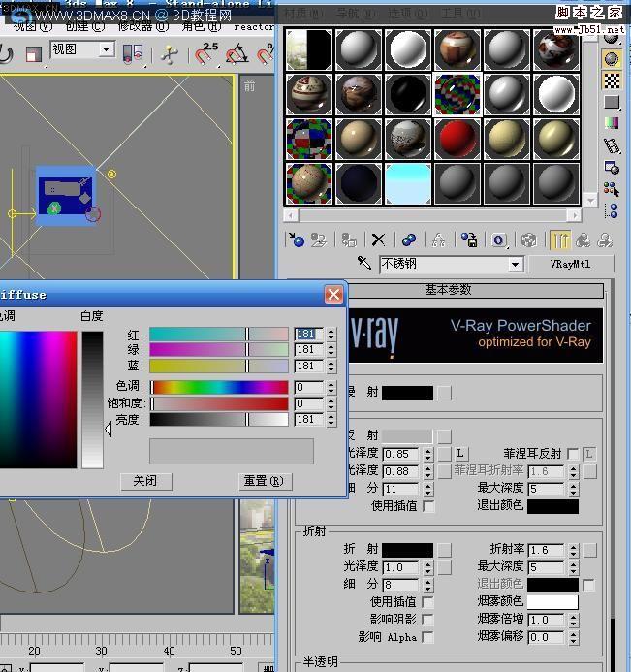
Task: Enable 菲涅耳反射 checkbox
Action: (572, 454)
